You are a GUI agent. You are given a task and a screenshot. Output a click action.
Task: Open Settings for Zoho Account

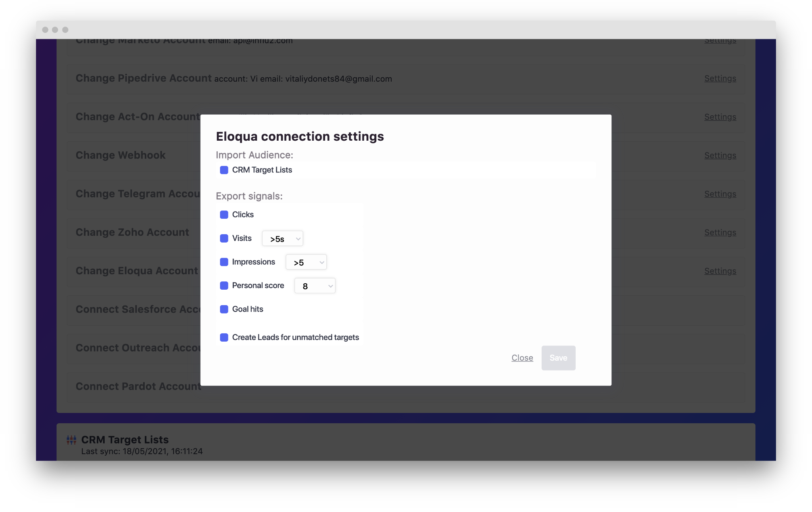coord(720,233)
